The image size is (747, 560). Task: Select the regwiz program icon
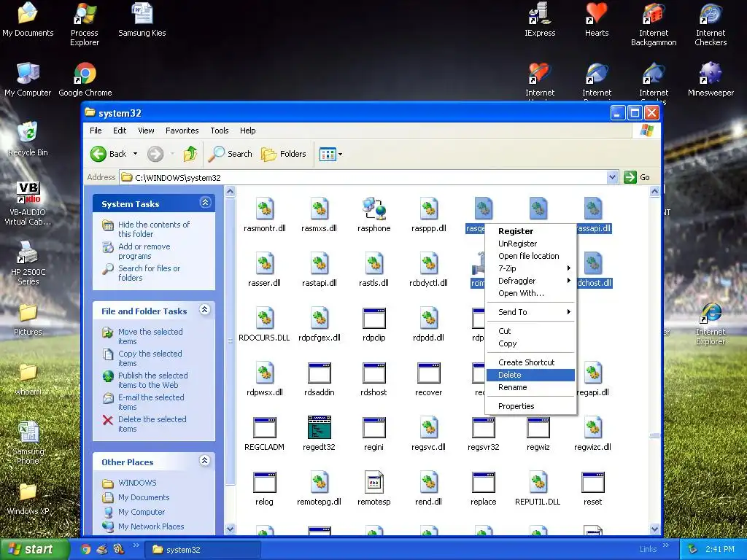(x=538, y=427)
